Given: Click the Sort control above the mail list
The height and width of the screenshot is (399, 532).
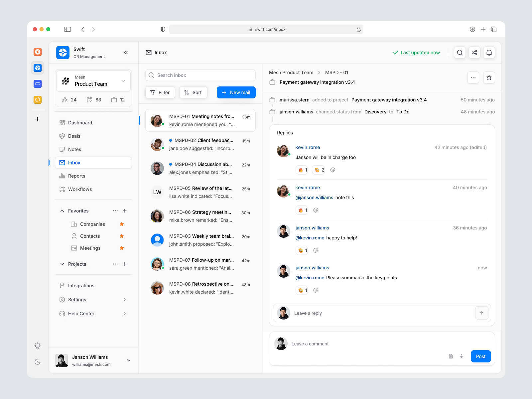Looking at the screenshot, I should click(193, 92).
